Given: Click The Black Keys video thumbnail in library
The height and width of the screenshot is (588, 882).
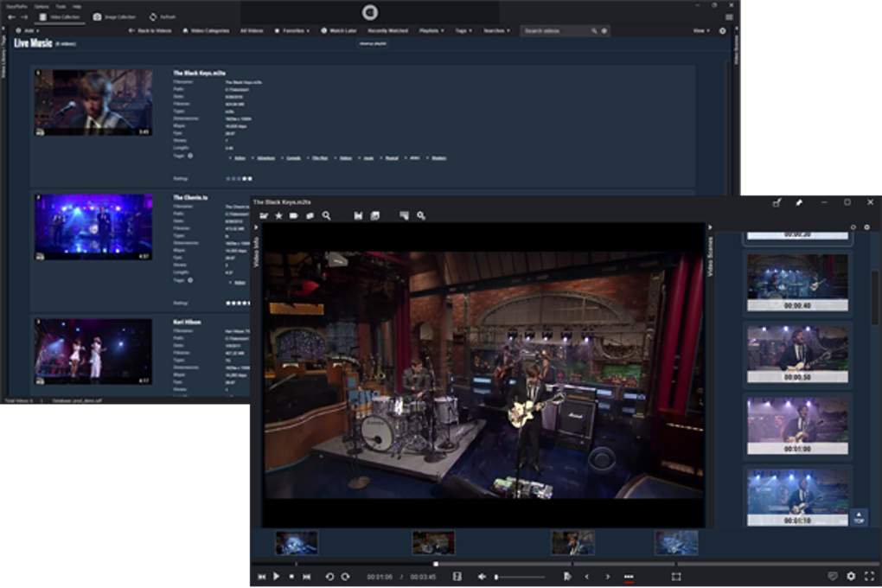Looking at the screenshot, I should click(93, 102).
